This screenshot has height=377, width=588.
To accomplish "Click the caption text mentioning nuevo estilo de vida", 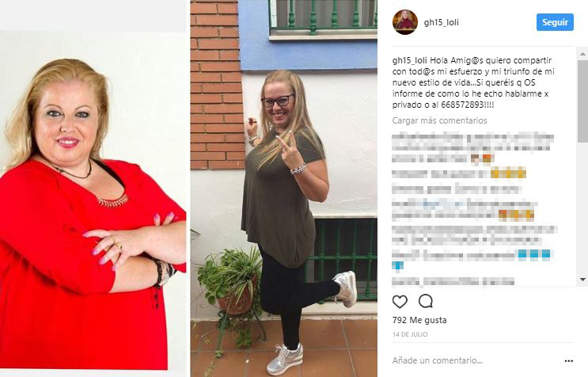I will (473, 82).
